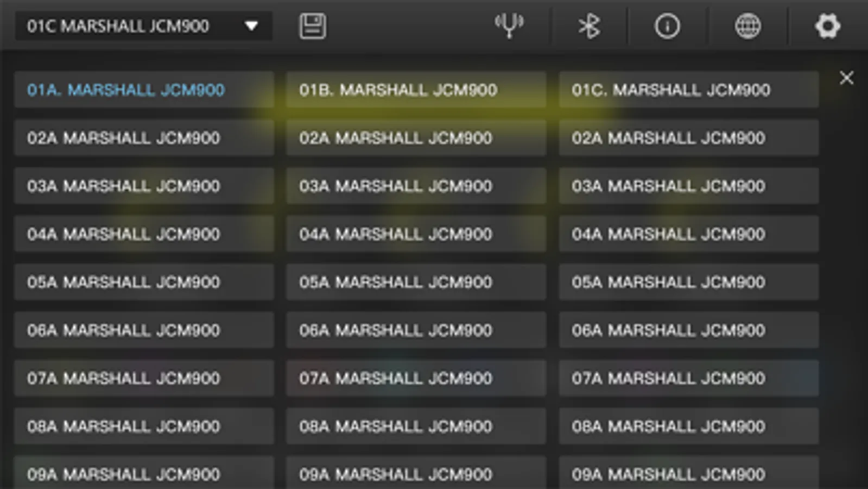Click the save preset floppy disk icon
868x489 pixels.
click(x=313, y=26)
